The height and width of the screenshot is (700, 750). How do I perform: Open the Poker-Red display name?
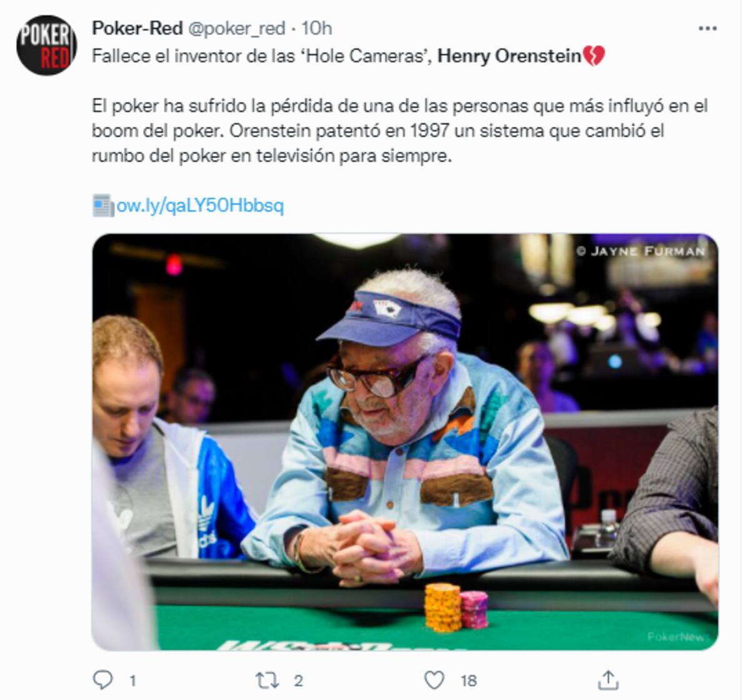(137, 28)
